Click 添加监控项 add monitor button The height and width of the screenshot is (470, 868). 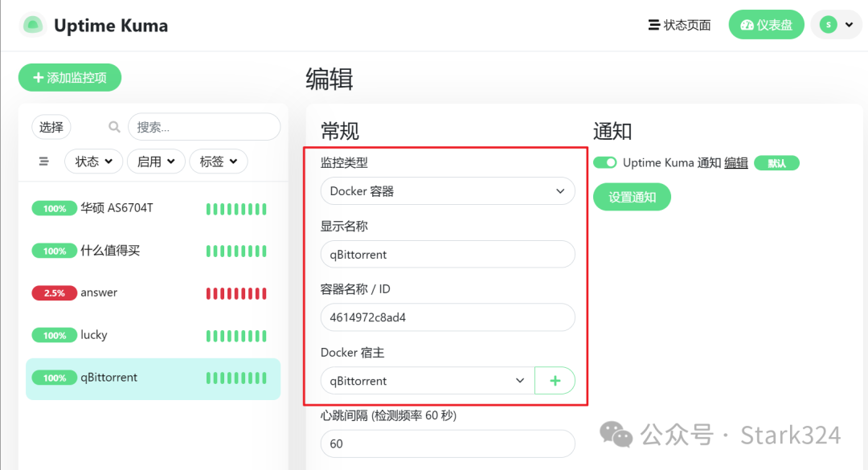coord(70,77)
